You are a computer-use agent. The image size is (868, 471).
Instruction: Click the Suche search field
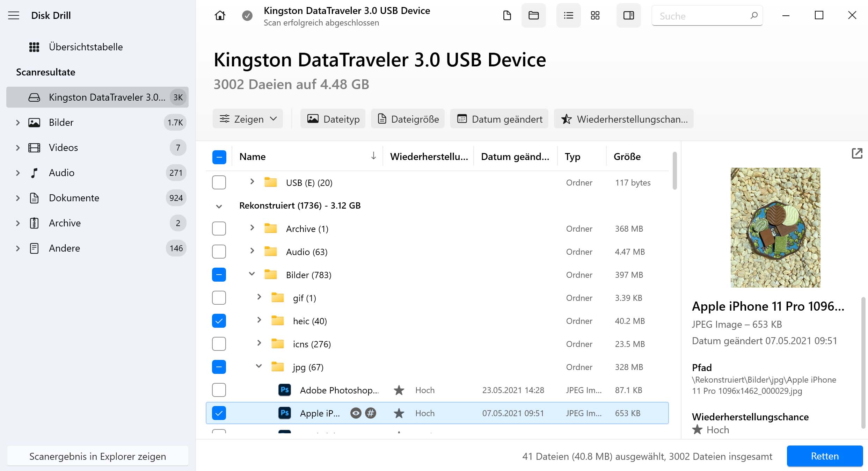[707, 16]
